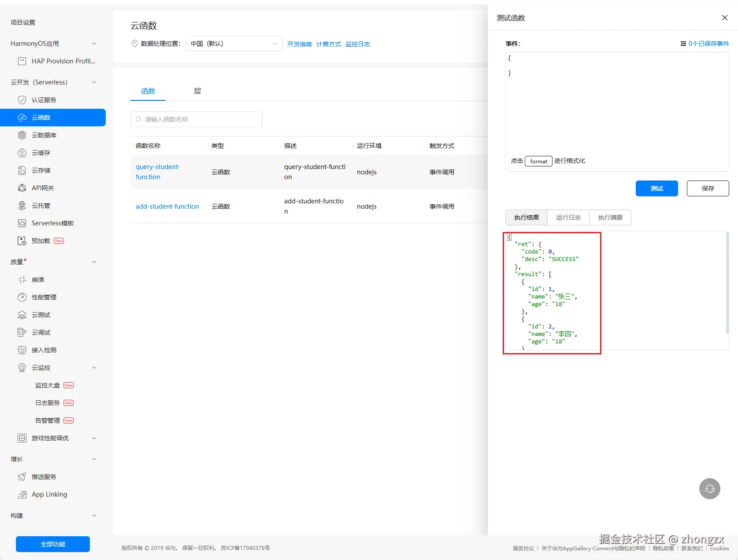Close the 测试函数 panel
Viewport: 738px width, 560px height.
coord(725,18)
